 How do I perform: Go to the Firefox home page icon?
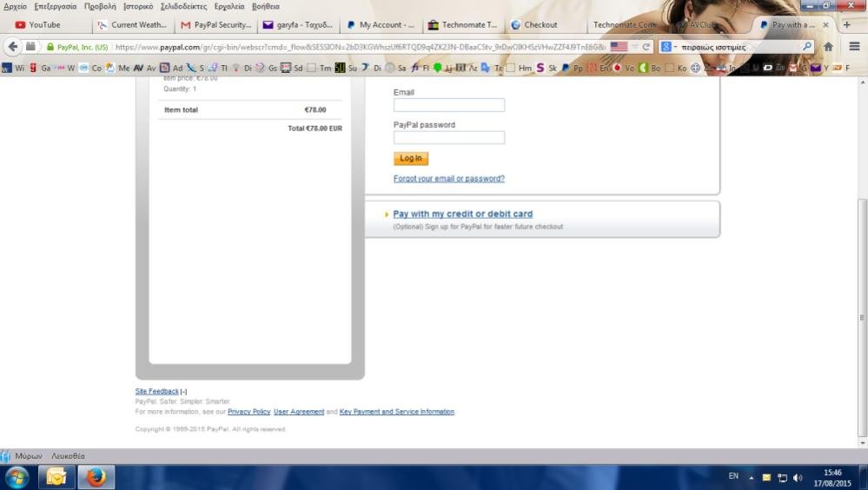[828, 47]
